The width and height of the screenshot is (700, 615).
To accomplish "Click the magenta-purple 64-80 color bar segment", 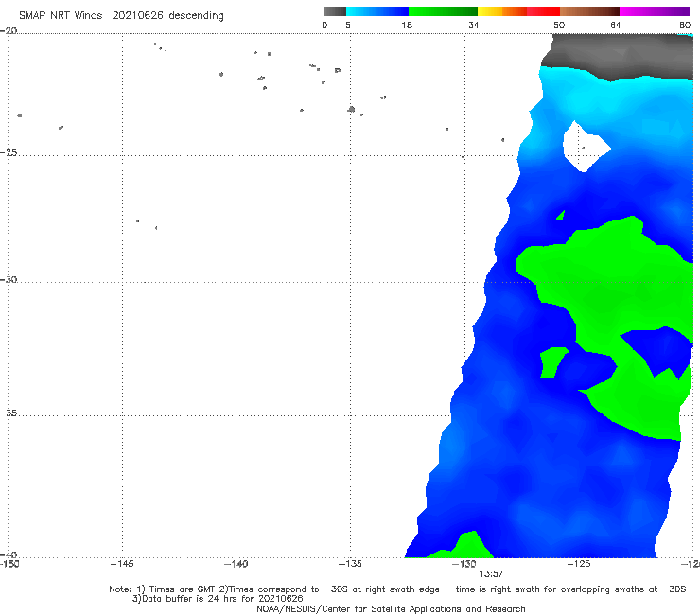I will [655, 11].
